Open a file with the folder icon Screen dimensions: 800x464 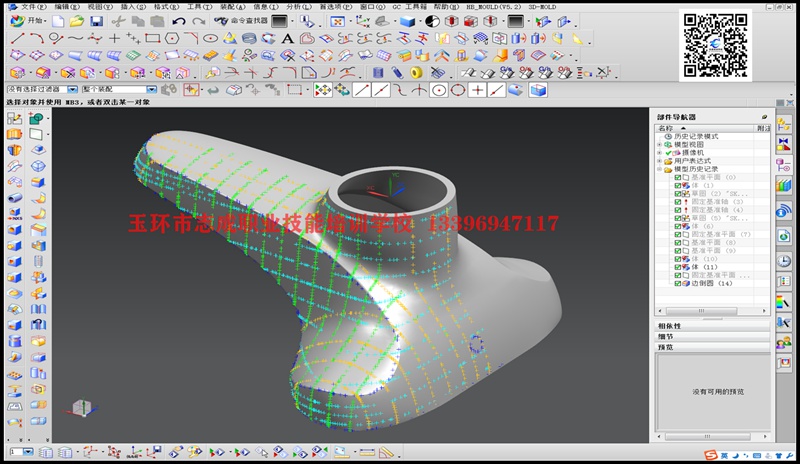click(x=77, y=21)
